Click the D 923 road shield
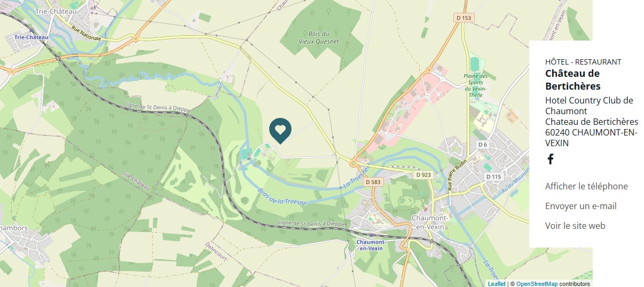644x287 pixels. (422, 175)
